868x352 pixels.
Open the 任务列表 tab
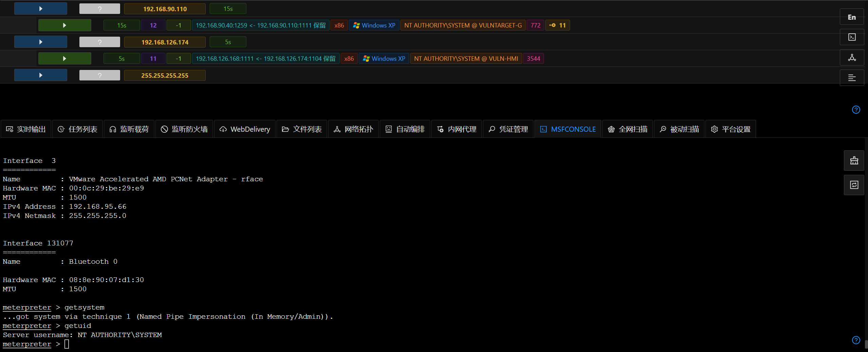[x=78, y=129]
